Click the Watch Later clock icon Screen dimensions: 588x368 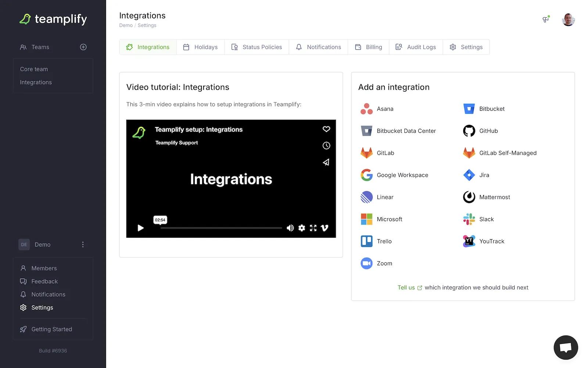[326, 146]
